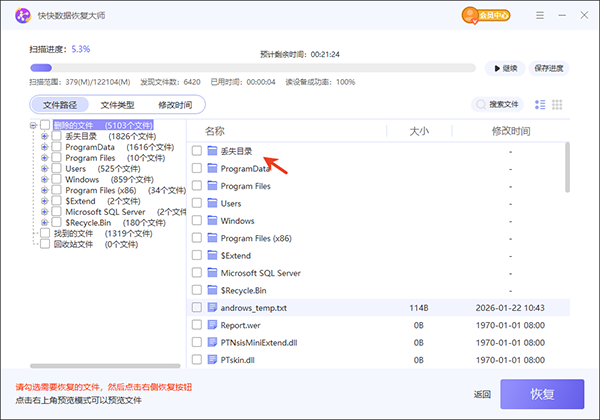Tick 删除的文件 checkbox in the tree
The width and height of the screenshot is (600, 420).
[45, 125]
